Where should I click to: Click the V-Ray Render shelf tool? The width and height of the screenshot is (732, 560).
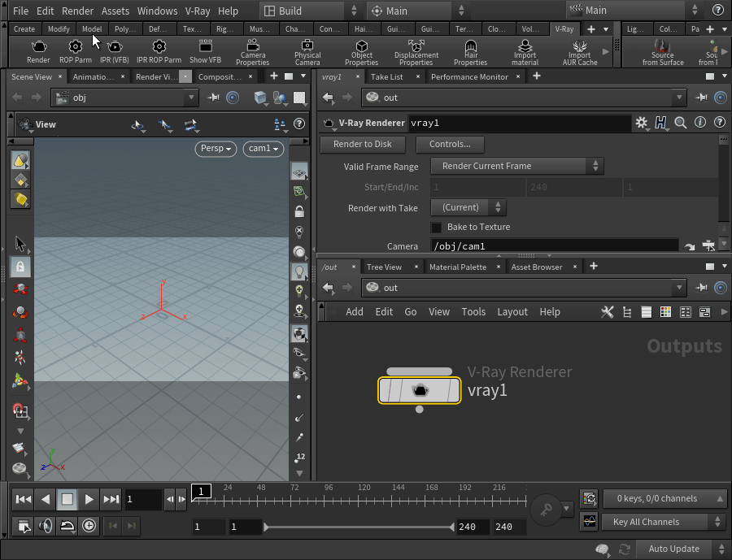38,52
